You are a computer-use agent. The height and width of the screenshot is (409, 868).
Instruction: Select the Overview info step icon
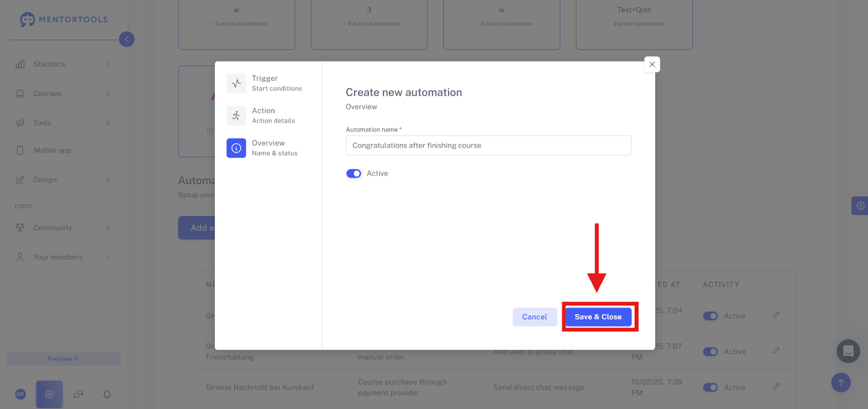(236, 148)
